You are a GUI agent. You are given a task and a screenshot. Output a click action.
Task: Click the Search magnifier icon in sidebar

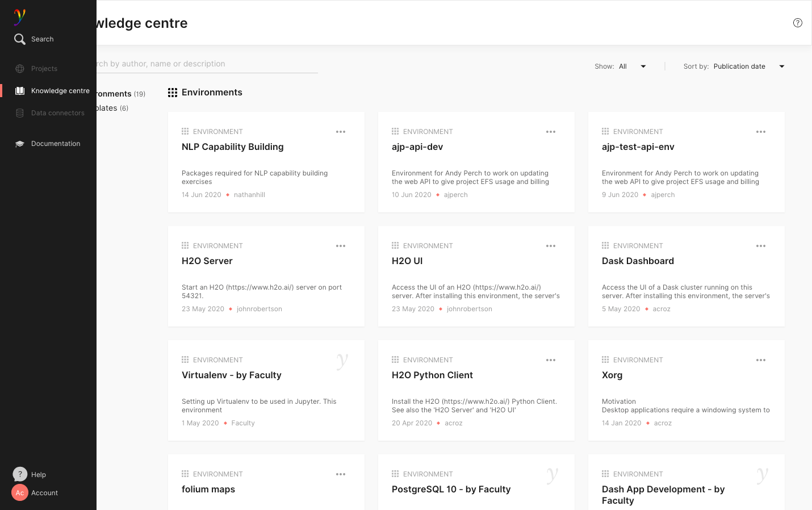coord(20,39)
